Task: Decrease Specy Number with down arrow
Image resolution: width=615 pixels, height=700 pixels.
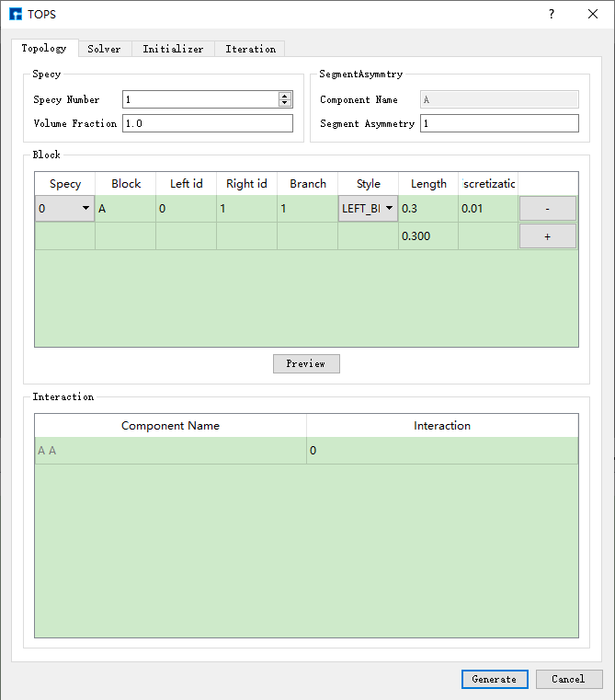Action: point(285,103)
